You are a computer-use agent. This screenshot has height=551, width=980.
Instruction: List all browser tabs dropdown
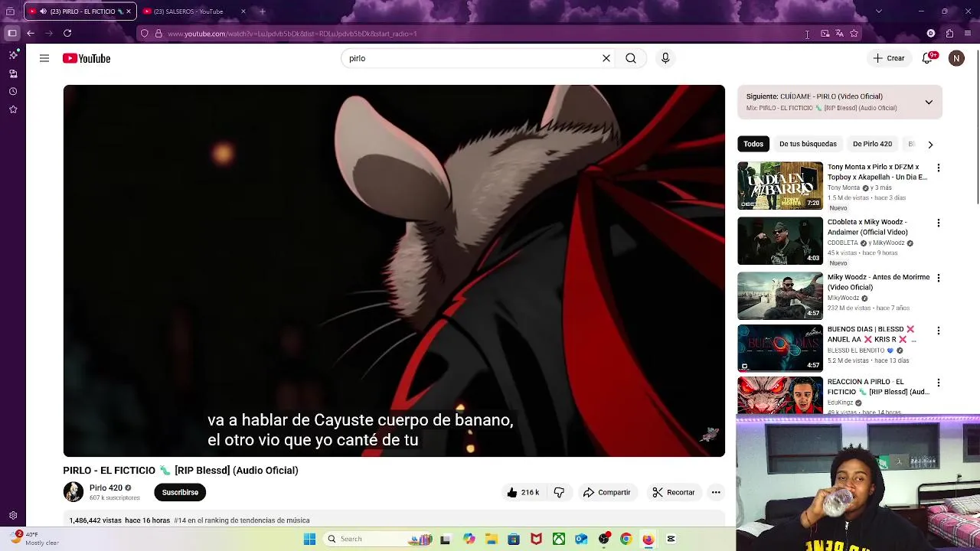(x=878, y=11)
